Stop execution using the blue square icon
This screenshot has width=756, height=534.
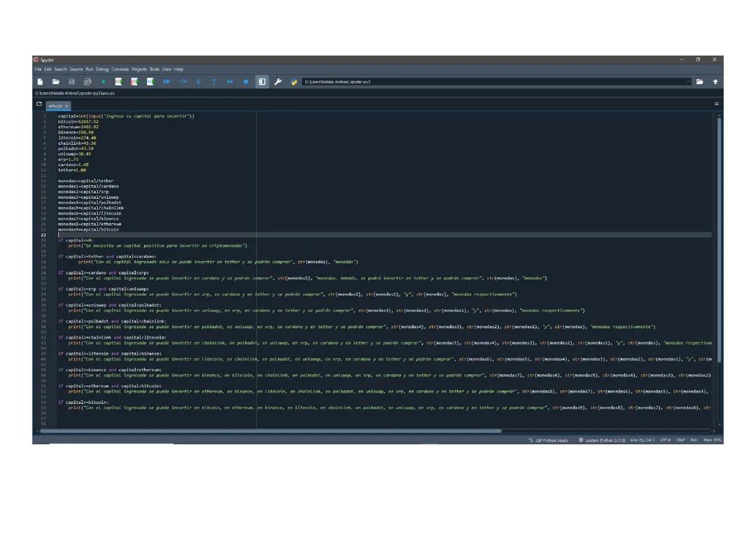tap(246, 81)
